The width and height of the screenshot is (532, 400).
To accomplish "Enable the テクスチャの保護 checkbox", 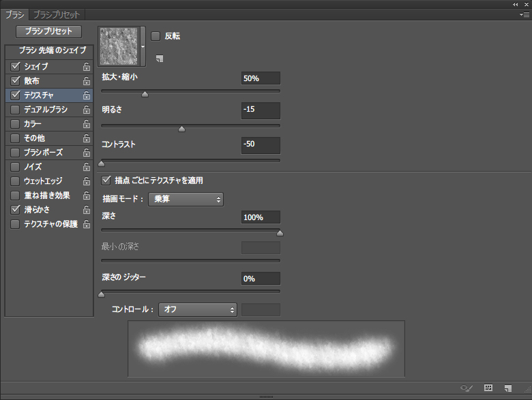I will [x=15, y=224].
